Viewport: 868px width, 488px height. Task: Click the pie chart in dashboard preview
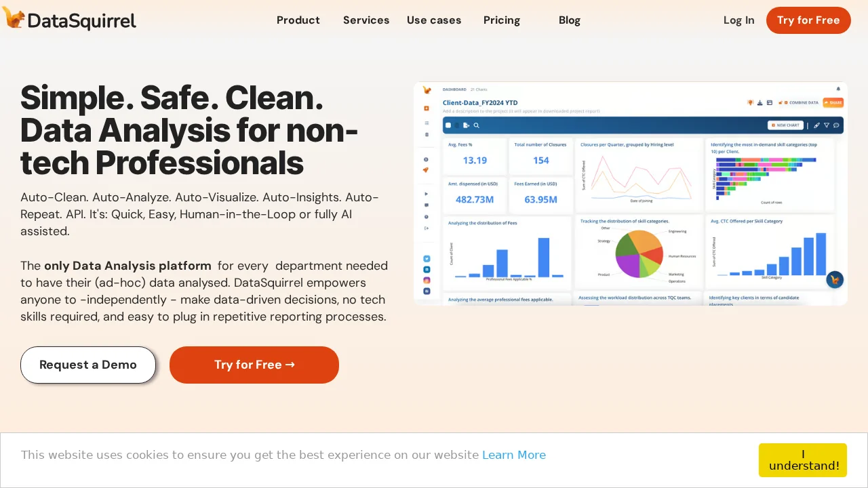pyautogui.click(x=639, y=253)
